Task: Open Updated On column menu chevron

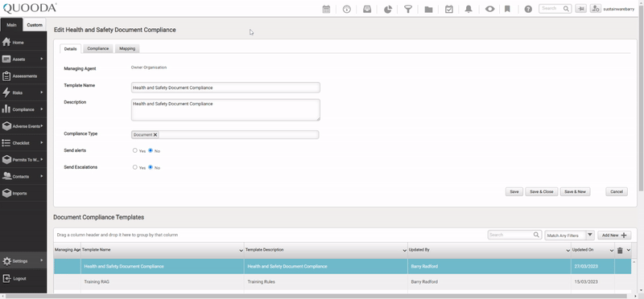Action: 612,250
